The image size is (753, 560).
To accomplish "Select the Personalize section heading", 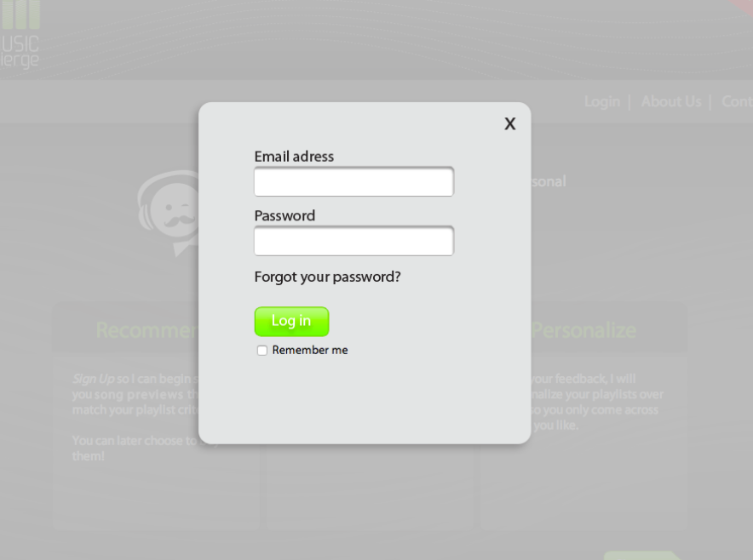I will 583,330.
